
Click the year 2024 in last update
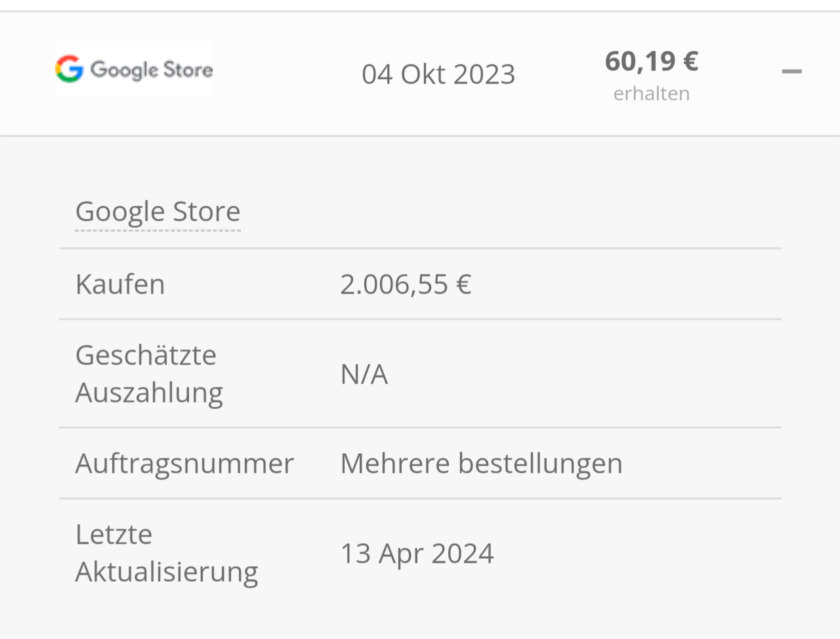point(463,554)
